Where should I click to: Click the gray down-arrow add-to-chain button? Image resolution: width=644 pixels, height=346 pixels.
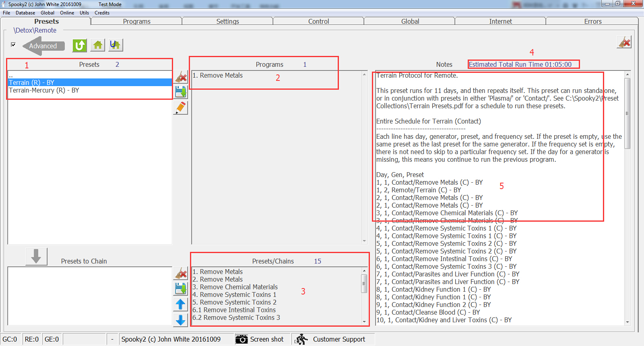[36, 256]
